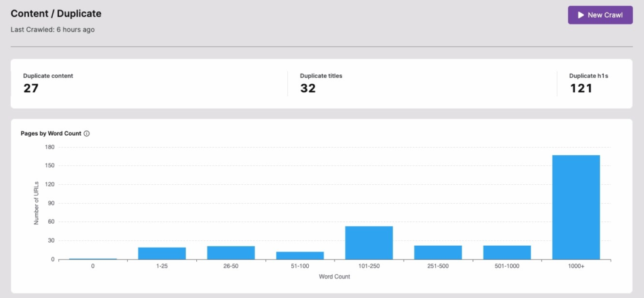Click the Pages by Word Count chart title
Image resolution: width=644 pixels, height=298 pixels.
click(50, 133)
